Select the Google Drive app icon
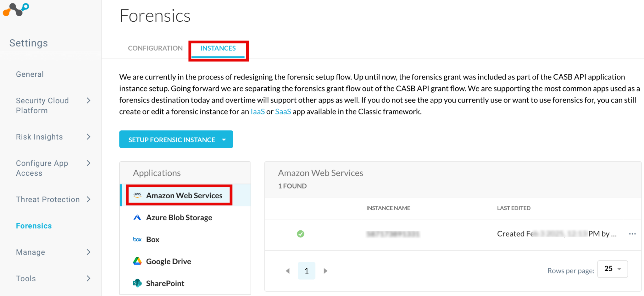Viewport: 644px width, 296px height. tap(137, 261)
